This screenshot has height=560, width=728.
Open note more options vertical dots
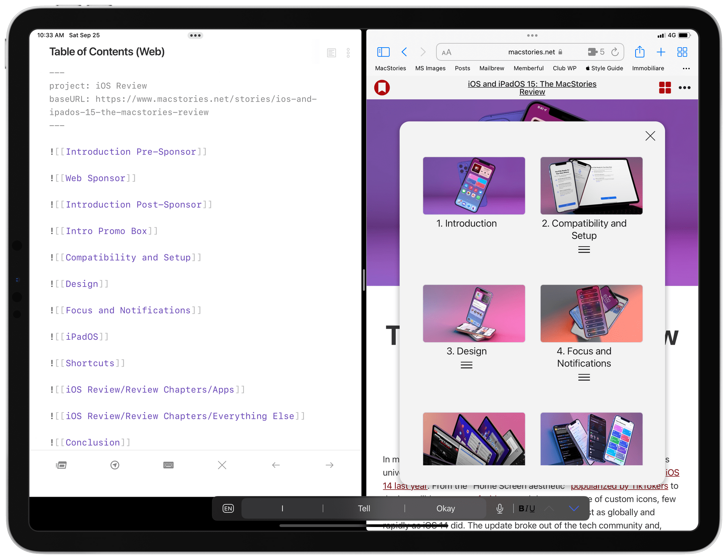[x=348, y=53]
